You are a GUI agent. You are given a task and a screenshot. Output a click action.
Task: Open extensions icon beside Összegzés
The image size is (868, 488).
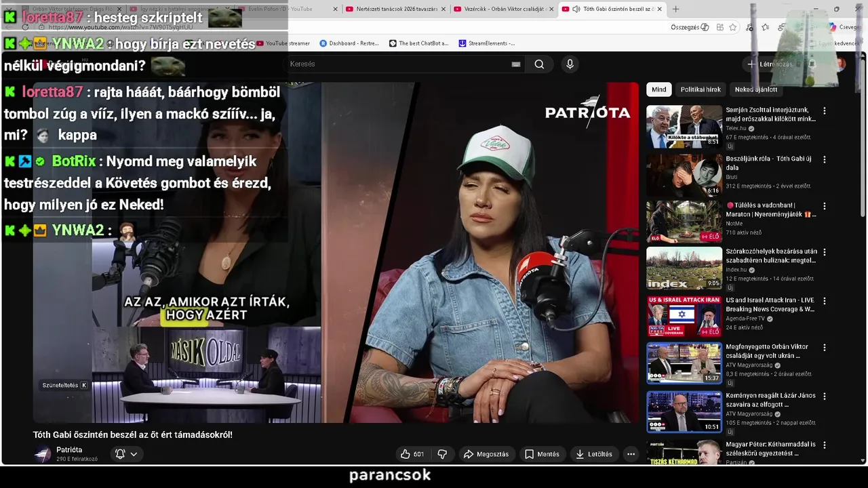coord(719,27)
